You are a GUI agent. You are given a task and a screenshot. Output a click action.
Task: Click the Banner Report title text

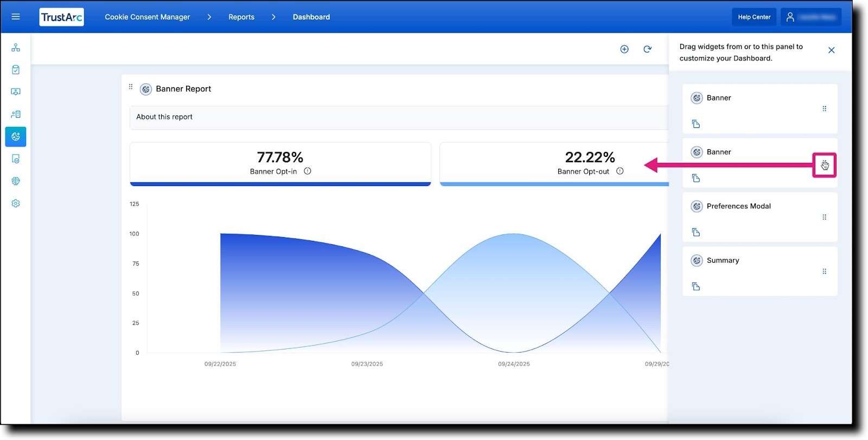coord(183,89)
